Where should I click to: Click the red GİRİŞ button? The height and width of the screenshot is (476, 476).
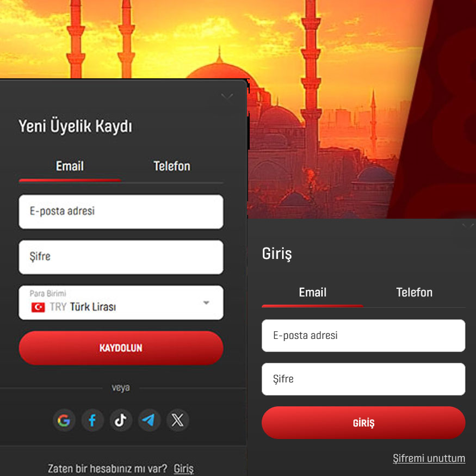pos(363,423)
